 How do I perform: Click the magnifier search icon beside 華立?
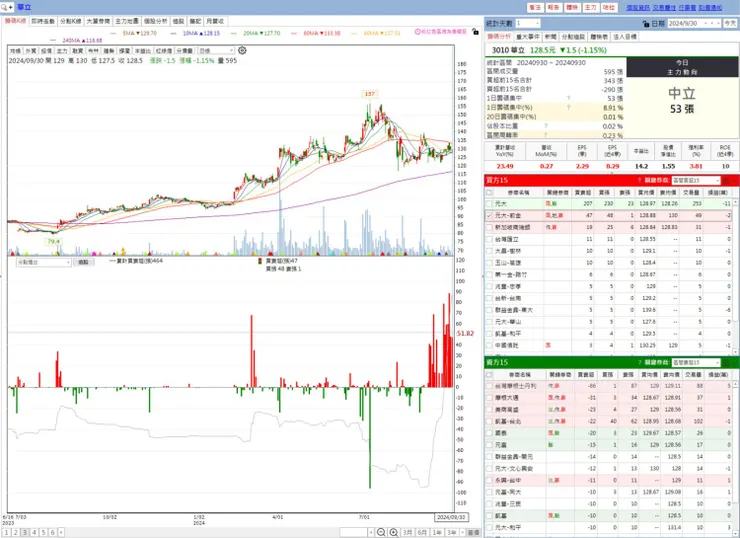pyautogui.click(x=4, y=8)
